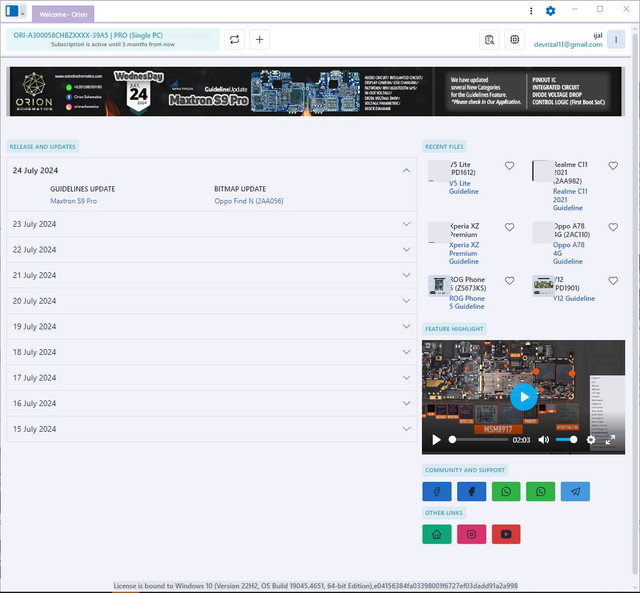Viewport: 640px width, 593px height.
Task: Click the video settings gear icon
Action: 591,440
